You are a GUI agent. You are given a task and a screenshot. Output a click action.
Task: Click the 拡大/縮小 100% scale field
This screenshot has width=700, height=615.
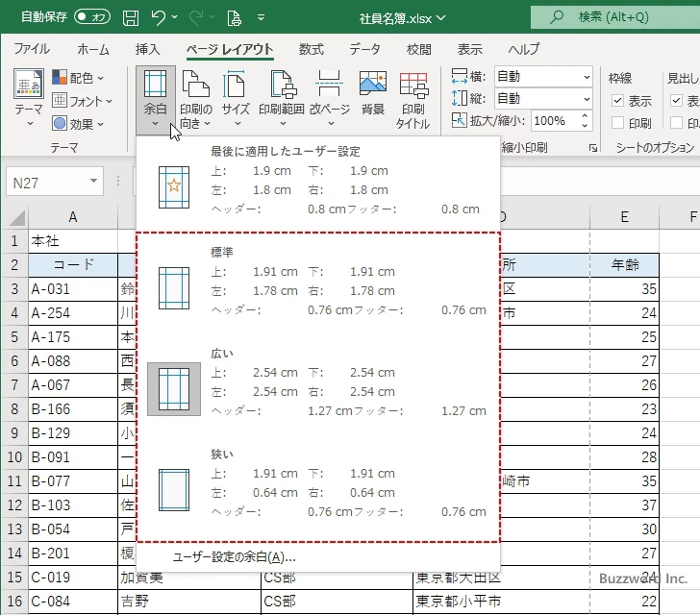pos(555,120)
